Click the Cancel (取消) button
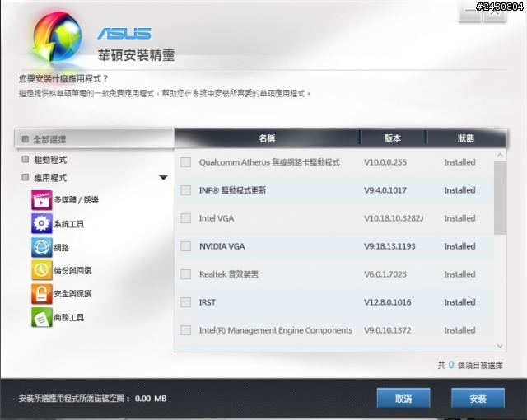The image size is (527, 420). click(x=403, y=399)
